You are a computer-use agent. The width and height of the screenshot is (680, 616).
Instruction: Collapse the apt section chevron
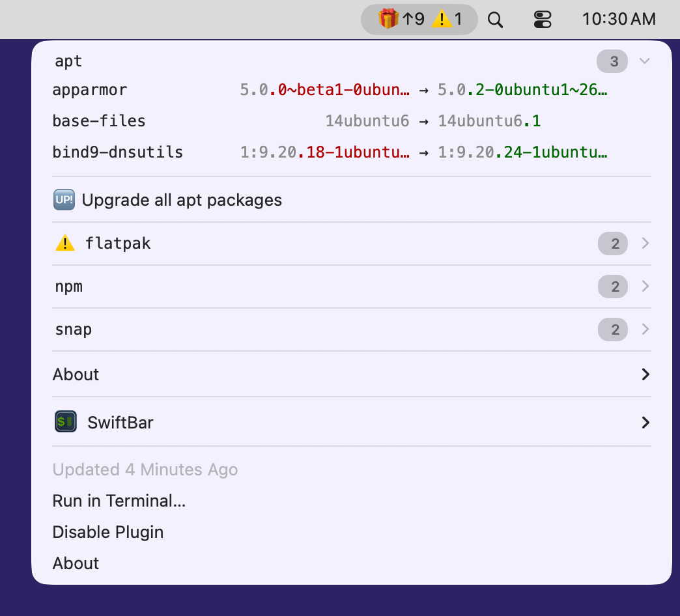click(645, 61)
